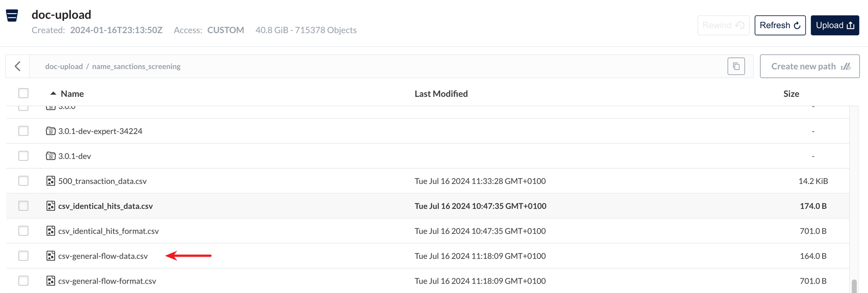
Task: Click the Create new path button
Action: click(809, 66)
